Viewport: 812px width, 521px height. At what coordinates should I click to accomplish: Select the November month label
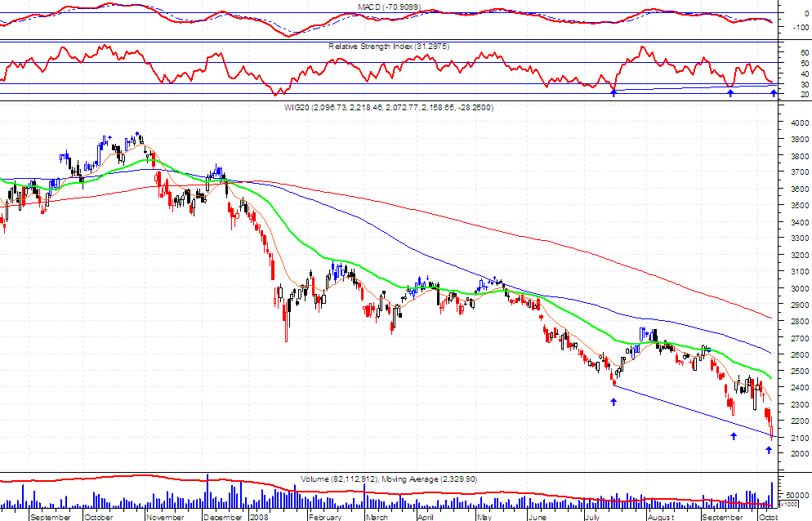tap(165, 517)
